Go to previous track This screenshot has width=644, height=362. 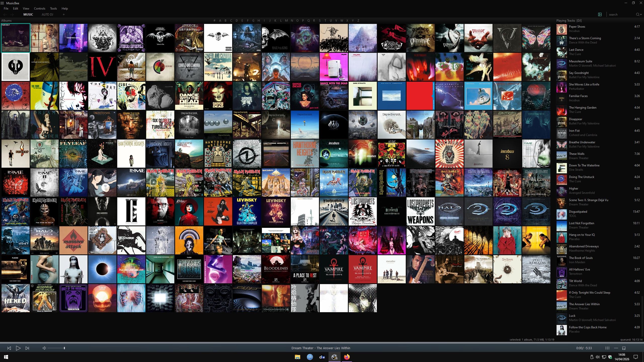pyautogui.click(x=9, y=348)
